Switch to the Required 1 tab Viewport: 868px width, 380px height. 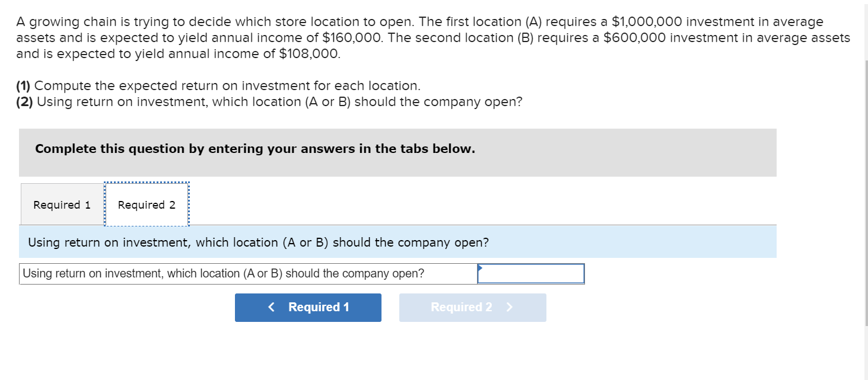(62, 204)
